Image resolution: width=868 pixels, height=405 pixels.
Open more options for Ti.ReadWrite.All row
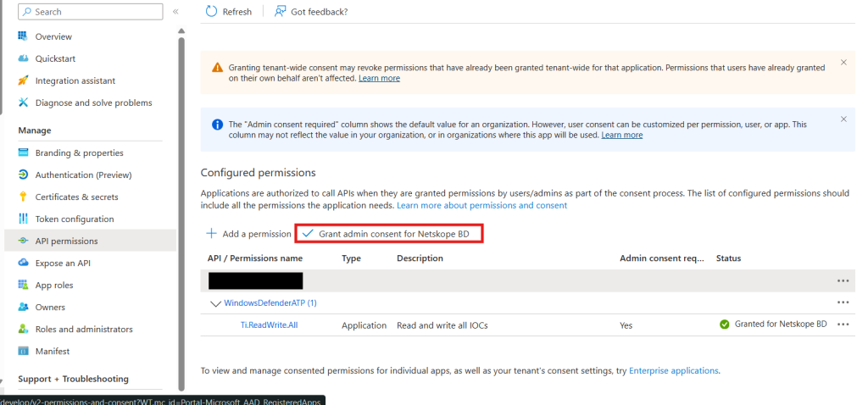pos(843,325)
